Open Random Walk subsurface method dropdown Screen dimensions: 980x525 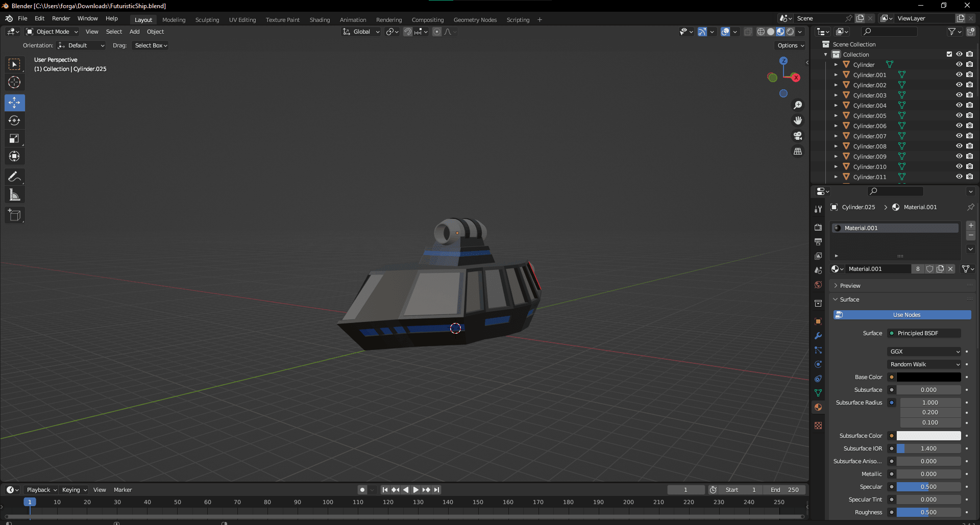coord(924,364)
